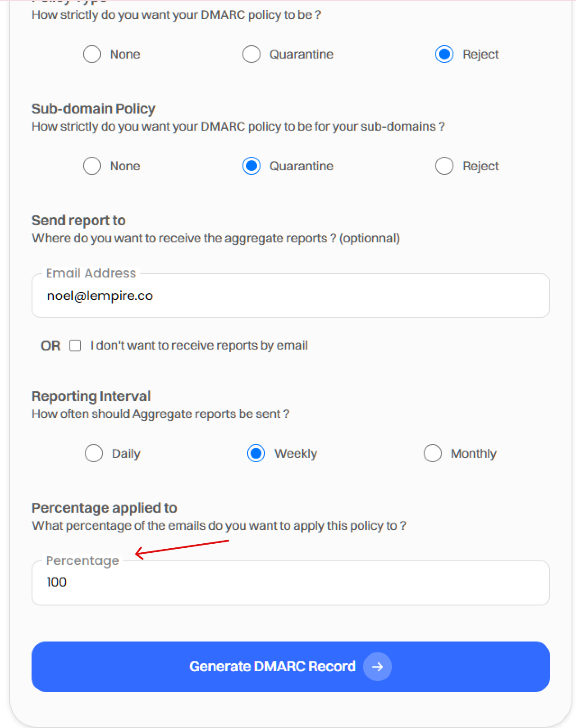Focus the Percentage input field

[x=290, y=582]
